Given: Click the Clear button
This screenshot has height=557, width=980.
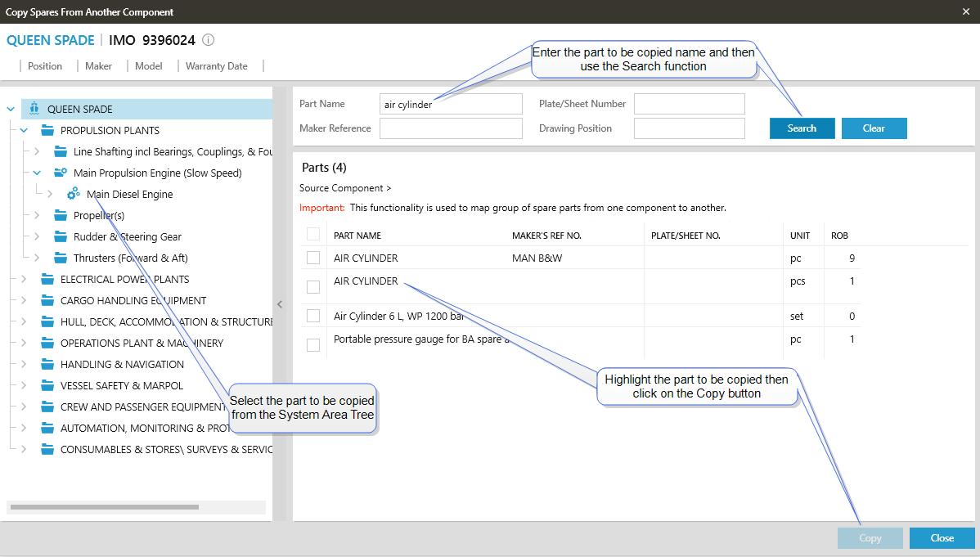Looking at the screenshot, I should click(874, 128).
